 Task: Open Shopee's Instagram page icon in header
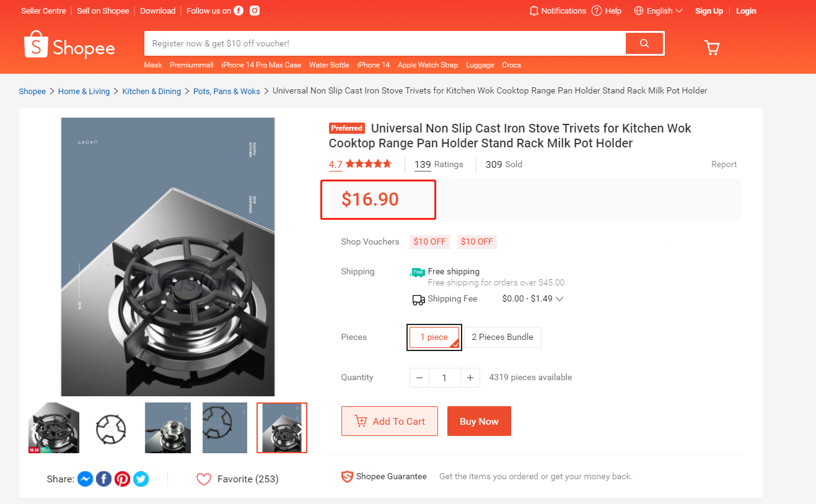coord(255,11)
